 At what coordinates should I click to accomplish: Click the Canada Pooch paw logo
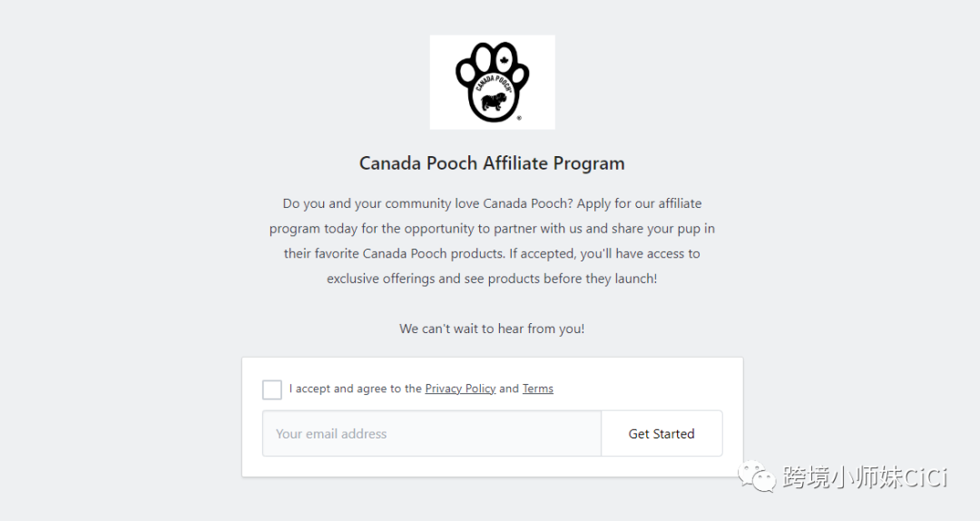tap(492, 82)
